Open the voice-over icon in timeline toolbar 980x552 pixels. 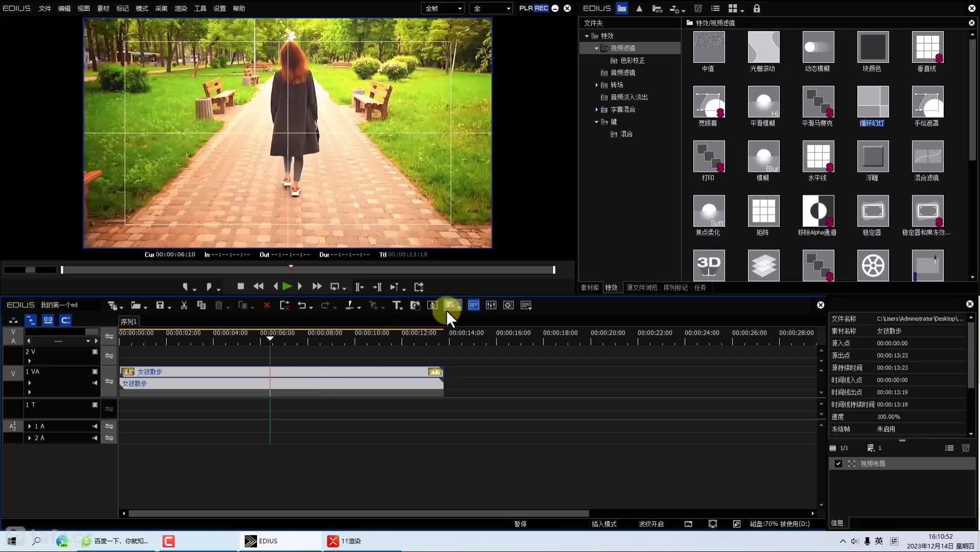(x=432, y=305)
